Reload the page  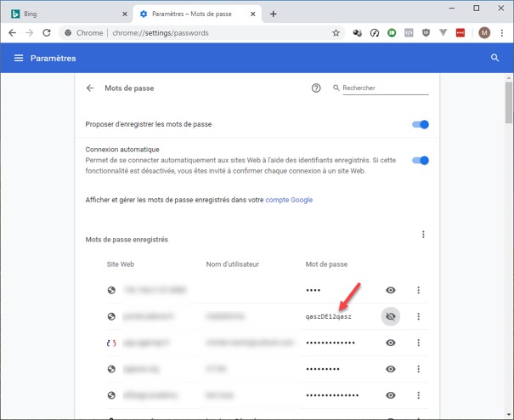point(47,33)
